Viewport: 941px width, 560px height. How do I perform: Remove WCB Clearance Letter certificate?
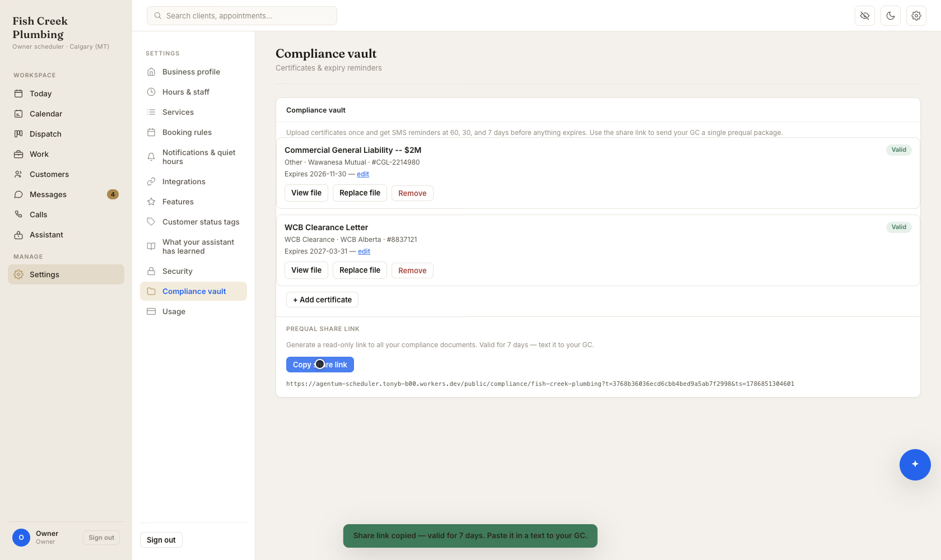click(412, 270)
